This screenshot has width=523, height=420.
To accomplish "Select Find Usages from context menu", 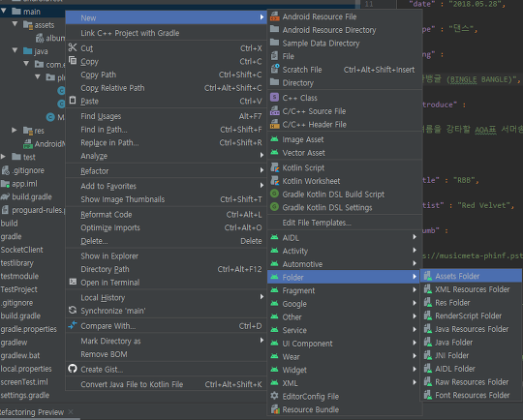I will tap(167, 116).
